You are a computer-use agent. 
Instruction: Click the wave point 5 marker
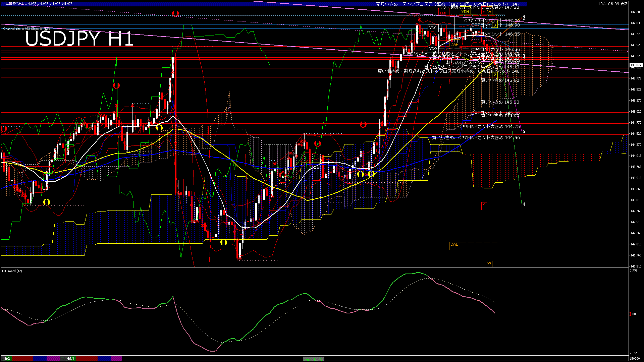click(524, 132)
